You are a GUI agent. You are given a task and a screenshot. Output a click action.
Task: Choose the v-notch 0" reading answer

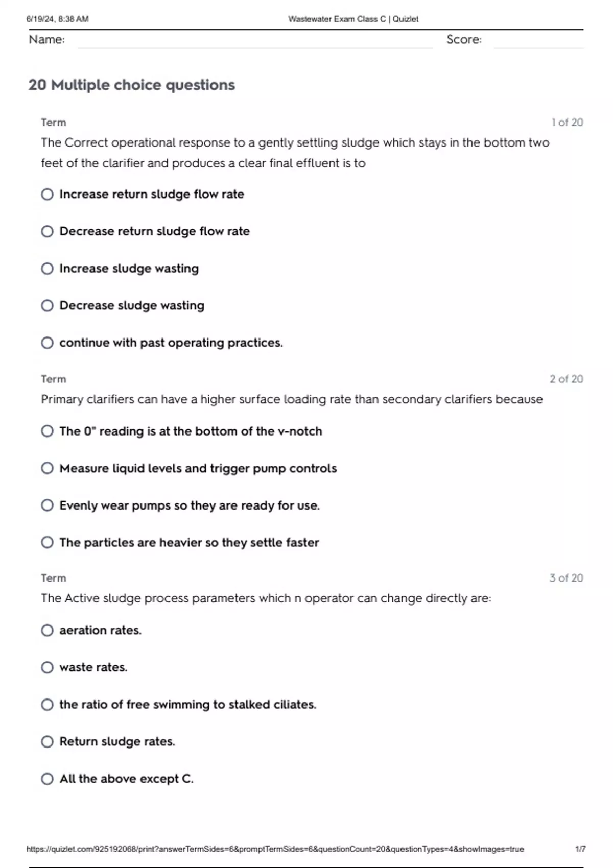coord(48,431)
